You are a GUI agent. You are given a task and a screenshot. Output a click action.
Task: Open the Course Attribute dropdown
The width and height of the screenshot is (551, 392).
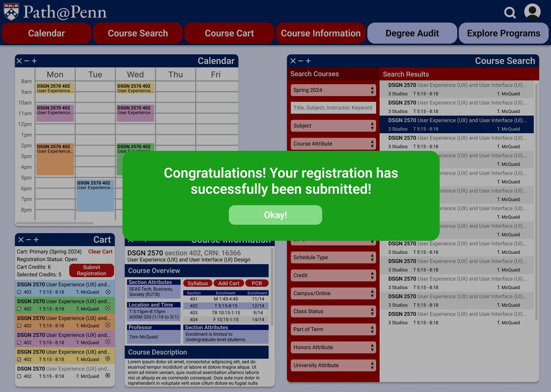333,144
